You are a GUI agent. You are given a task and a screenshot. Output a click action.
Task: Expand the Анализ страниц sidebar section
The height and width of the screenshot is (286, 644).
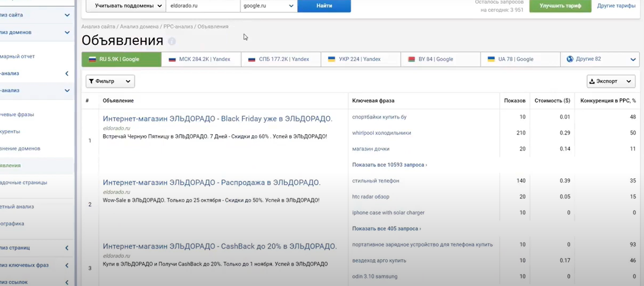click(67, 248)
